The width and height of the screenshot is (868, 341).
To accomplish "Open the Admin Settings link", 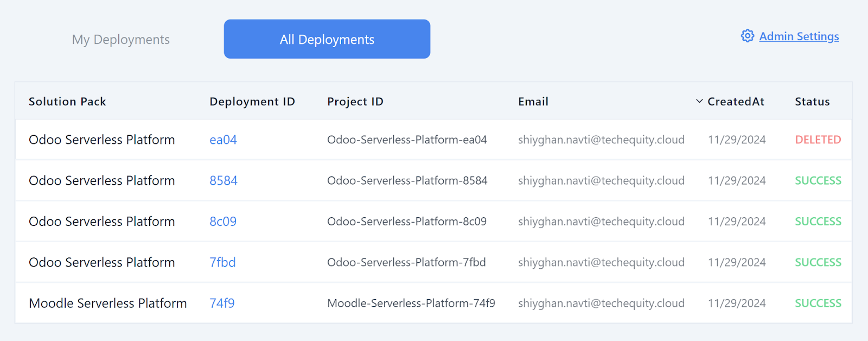I will 799,36.
